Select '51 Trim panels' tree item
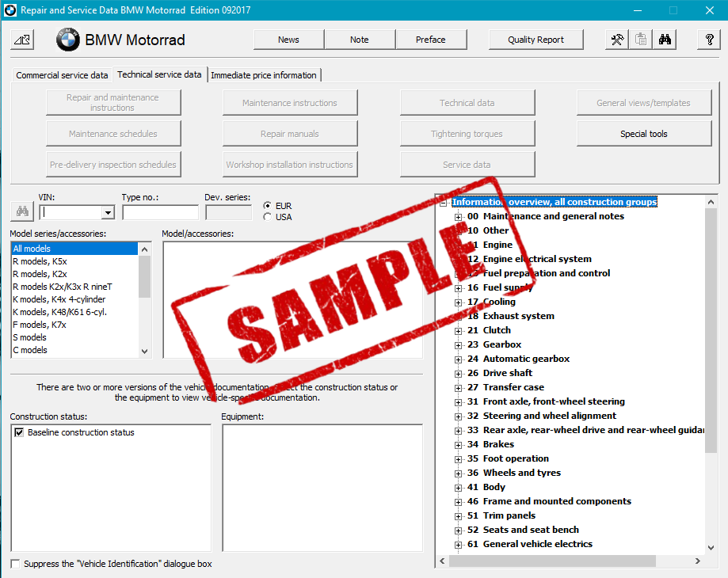 point(501,515)
